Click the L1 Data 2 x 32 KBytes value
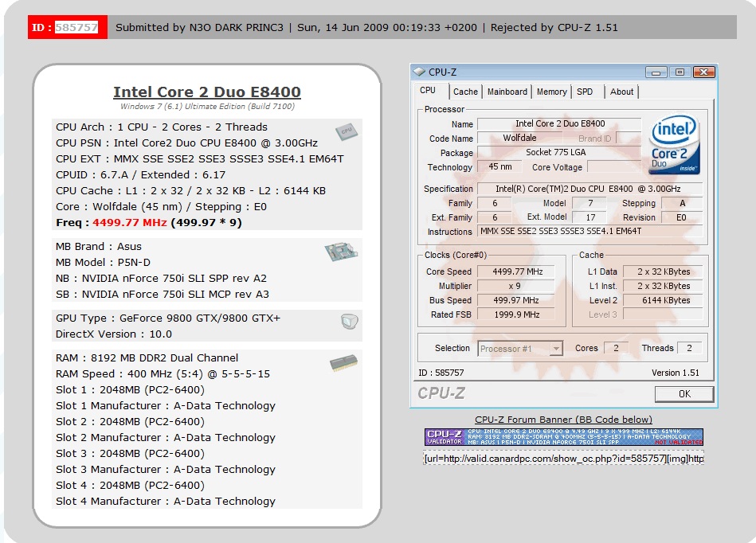The image size is (756, 543). [663, 271]
